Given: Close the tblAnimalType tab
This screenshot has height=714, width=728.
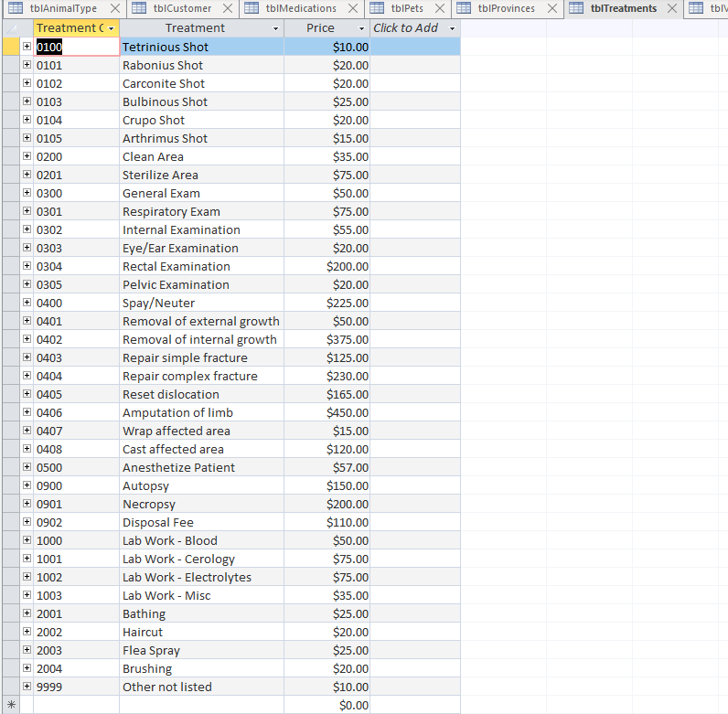Looking at the screenshot, I should click(115, 8).
